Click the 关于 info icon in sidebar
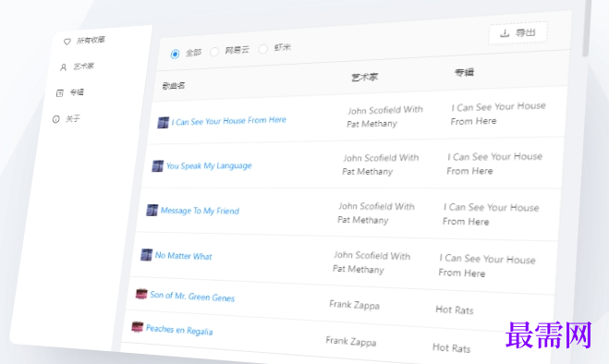The width and height of the screenshot is (609, 364). (x=56, y=119)
